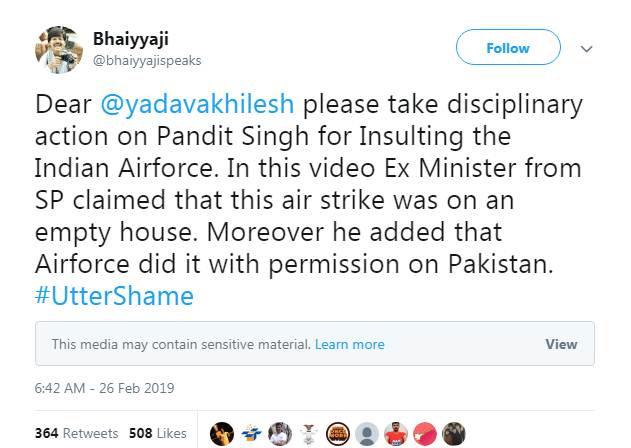This screenshot has width=631, height=448.
Task: Open the 364 Retweets list
Action: coord(76,433)
